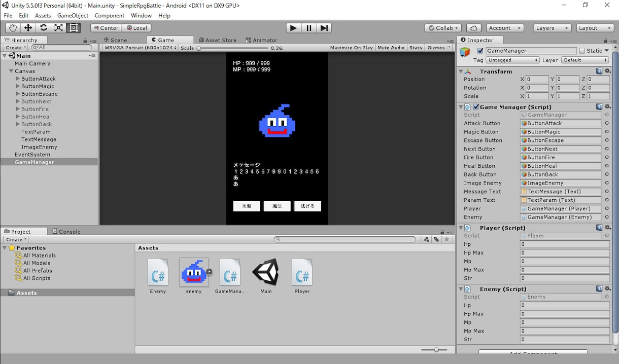The height and width of the screenshot is (364, 619).
Task: Open Transform component help icon
Action: pyautogui.click(x=599, y=71)
